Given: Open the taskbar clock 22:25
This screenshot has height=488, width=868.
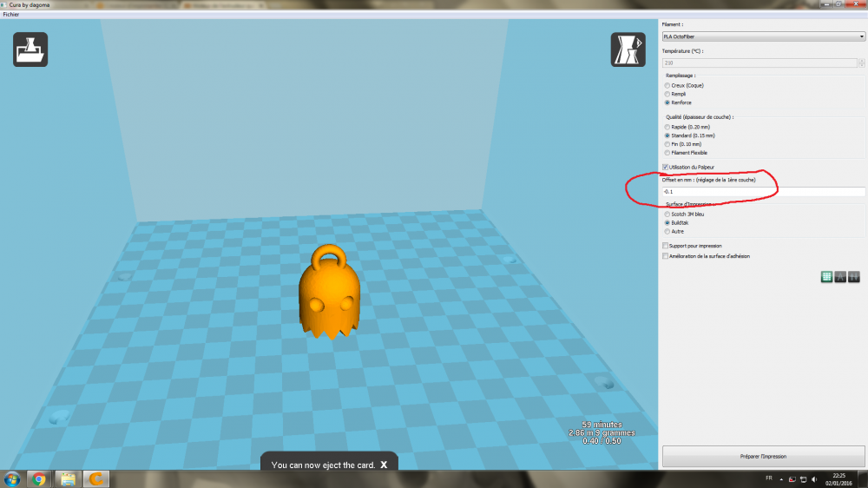Looking at the screenshot, I should point(839,479).
